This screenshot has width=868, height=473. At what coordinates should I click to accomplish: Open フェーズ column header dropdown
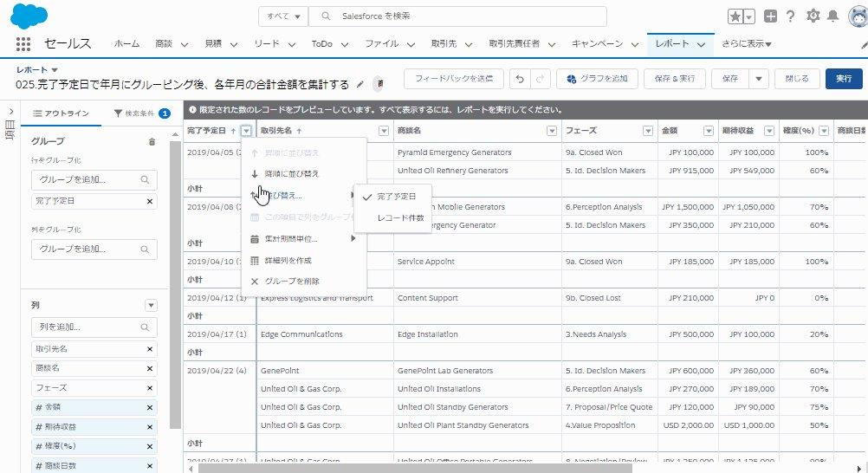click(x=648, y=131)
